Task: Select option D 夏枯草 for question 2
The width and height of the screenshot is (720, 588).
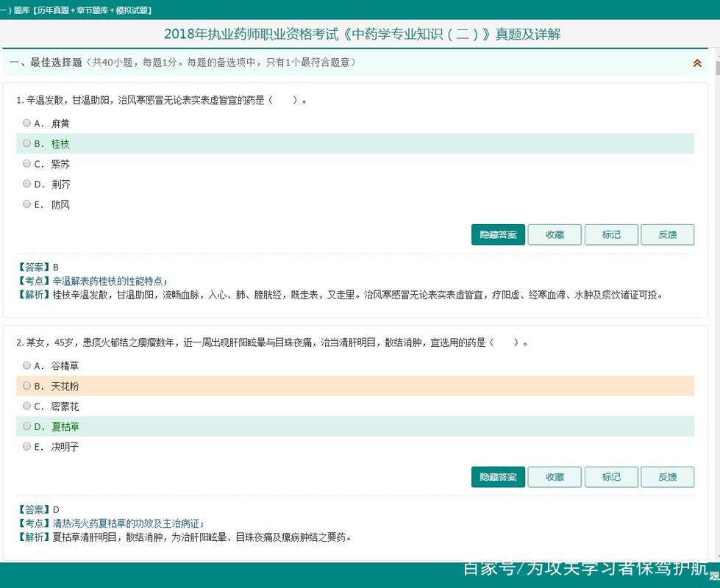Action: click(26, 426)
